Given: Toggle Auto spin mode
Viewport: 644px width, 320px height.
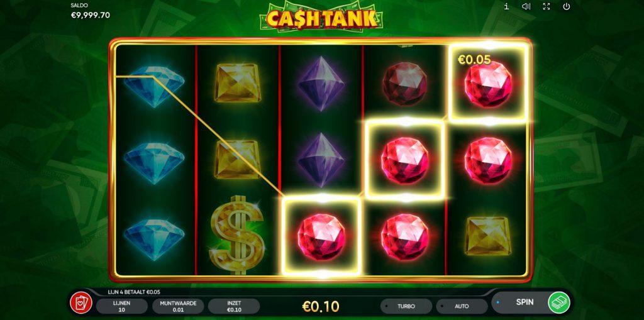Looking at the screenshot, I should [x=462, y=306].
